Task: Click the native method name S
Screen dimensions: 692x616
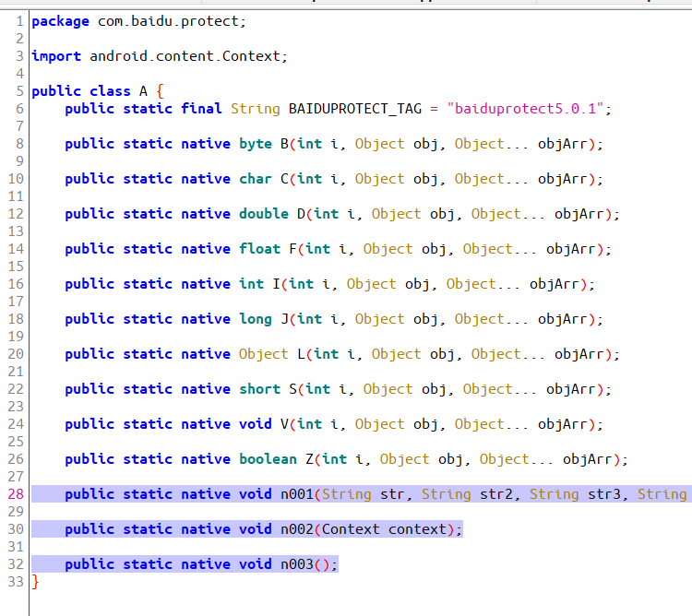Action: point(292,389)
